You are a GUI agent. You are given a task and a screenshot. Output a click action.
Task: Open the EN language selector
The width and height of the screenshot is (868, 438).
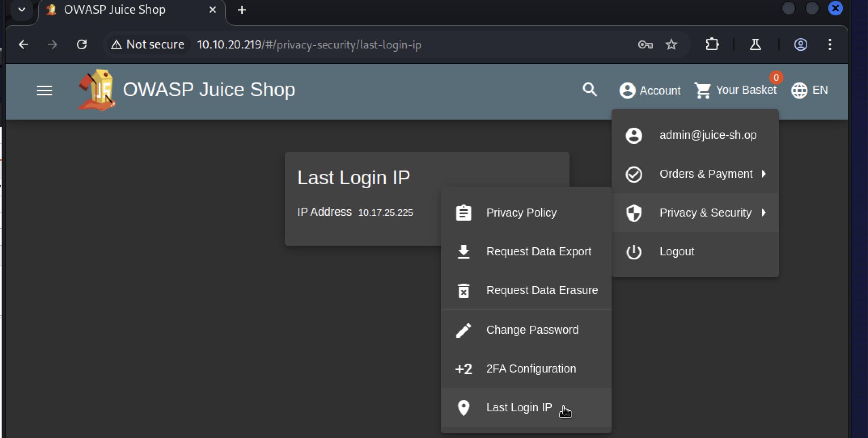[810, 90]
